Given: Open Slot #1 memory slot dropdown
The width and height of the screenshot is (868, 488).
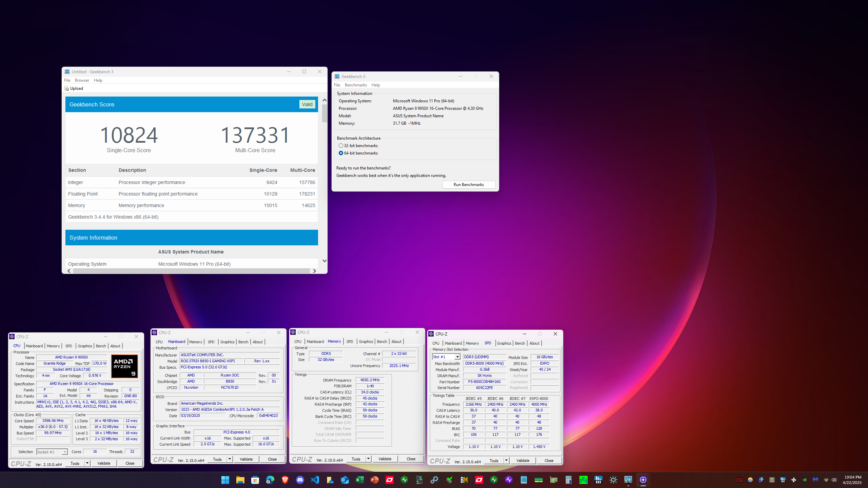Looking at the screenshot, I should [x=446, y=357].
